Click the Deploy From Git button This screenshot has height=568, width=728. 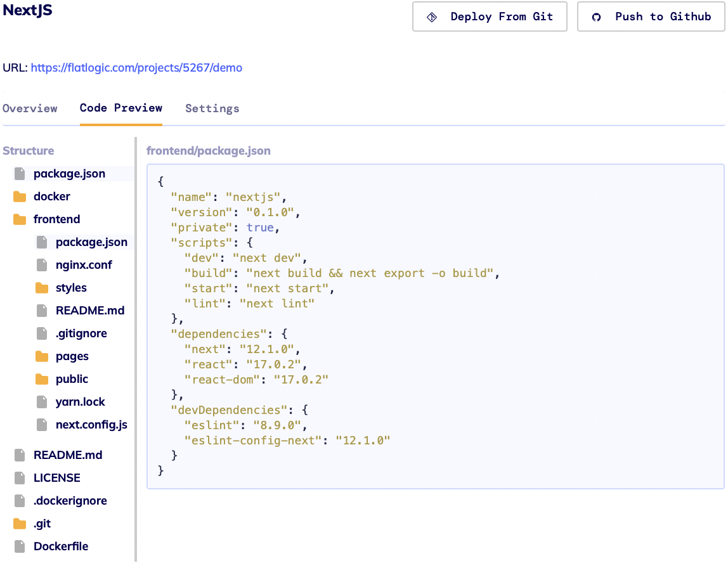coord(490,16)
